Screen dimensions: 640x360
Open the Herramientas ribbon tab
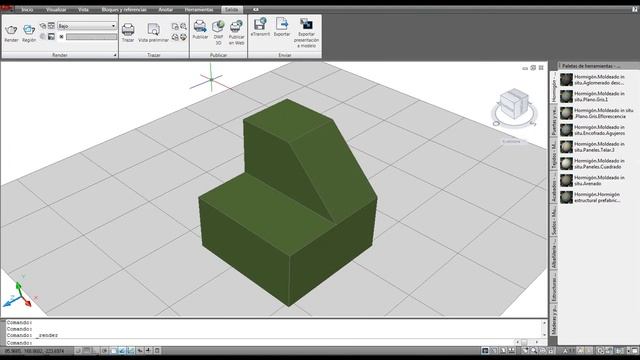click(199, 9)
